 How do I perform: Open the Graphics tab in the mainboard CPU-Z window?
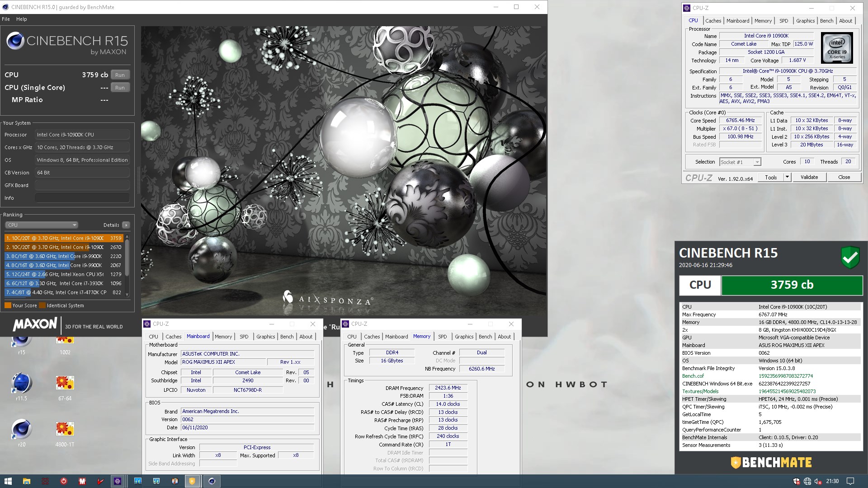(265, 337)
